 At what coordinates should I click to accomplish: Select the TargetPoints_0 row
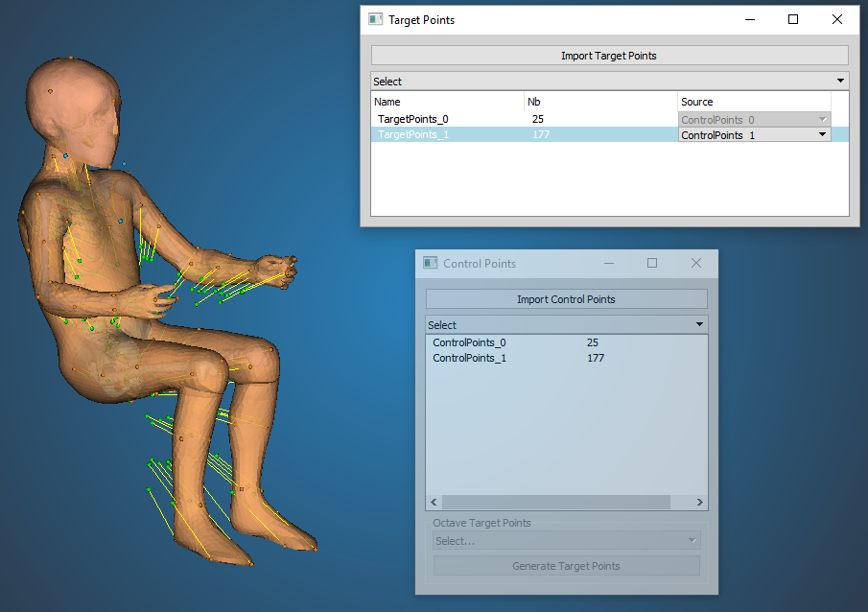(609, 119)
